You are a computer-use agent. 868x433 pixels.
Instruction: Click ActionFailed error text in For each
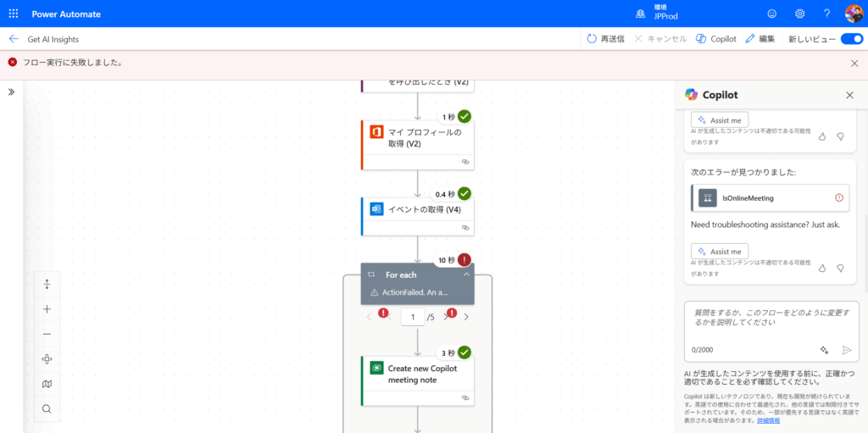click(415, 292)
